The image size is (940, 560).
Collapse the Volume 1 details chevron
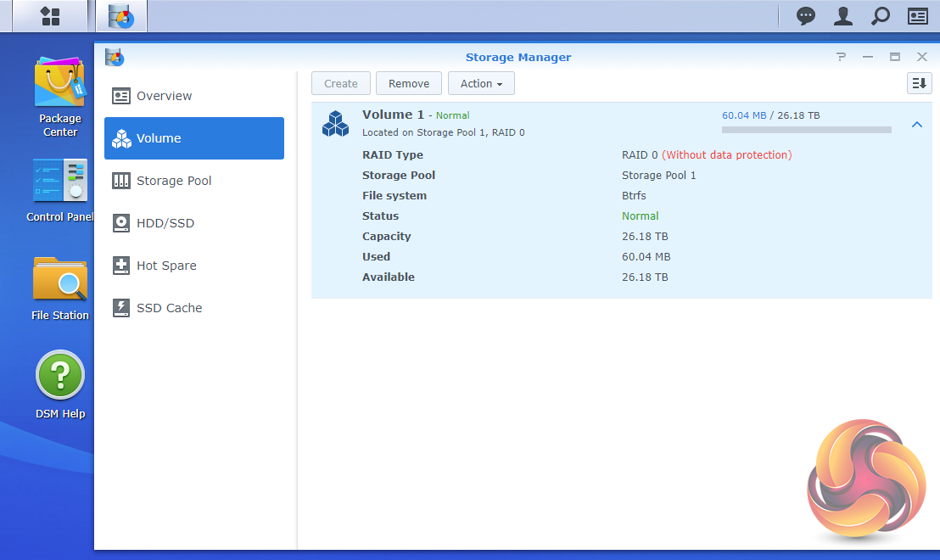click(916, 125)
